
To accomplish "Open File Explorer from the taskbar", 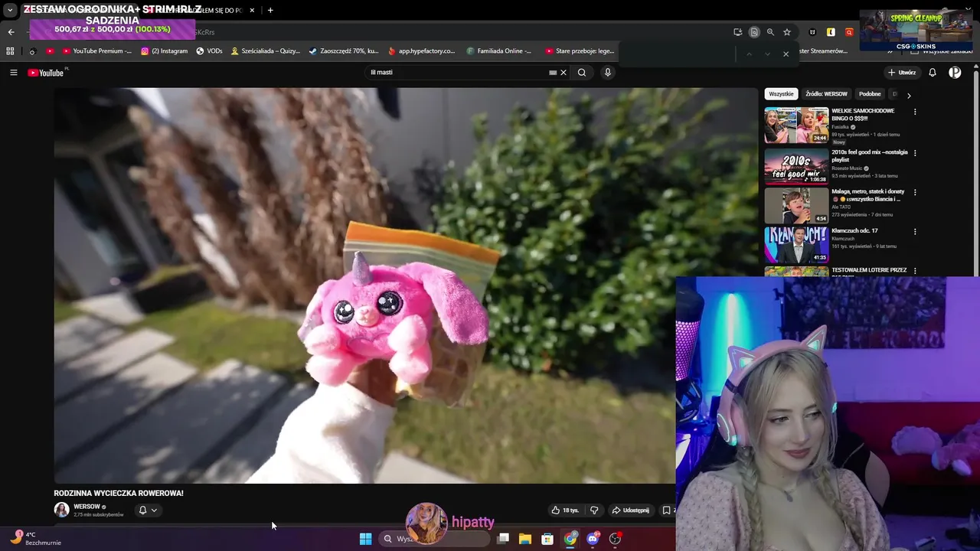I will [x=525, y=539].
